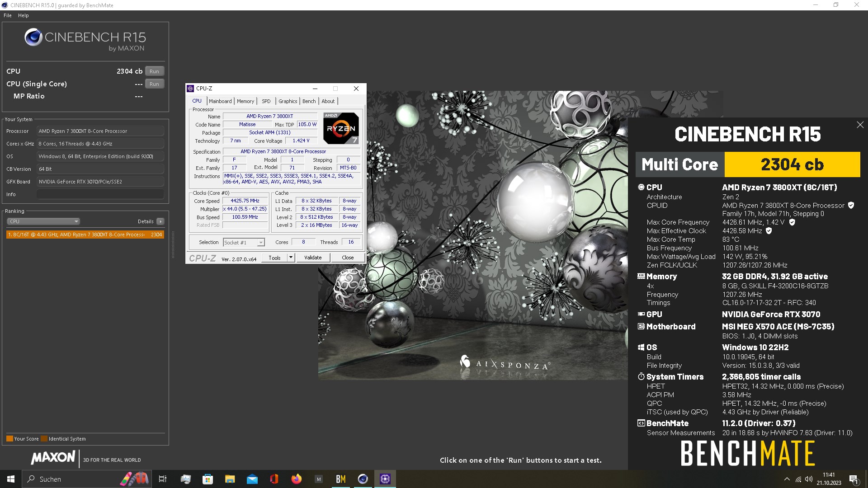868x488 pixels.
Task: Click the GPU icon in BenchMate panel
Action: tap(641, 314)
